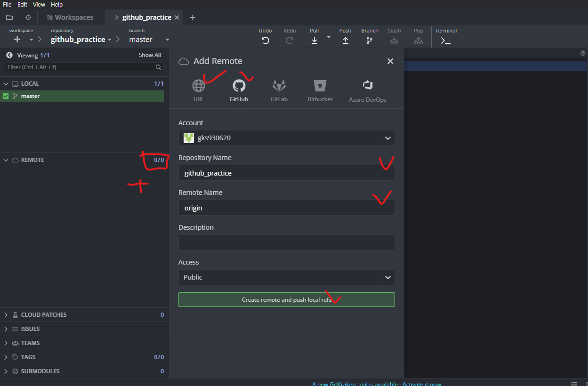This screenshot has width=588, height=386.
Task: Open the github_practice repository dropdown
Action: (81, 40)
